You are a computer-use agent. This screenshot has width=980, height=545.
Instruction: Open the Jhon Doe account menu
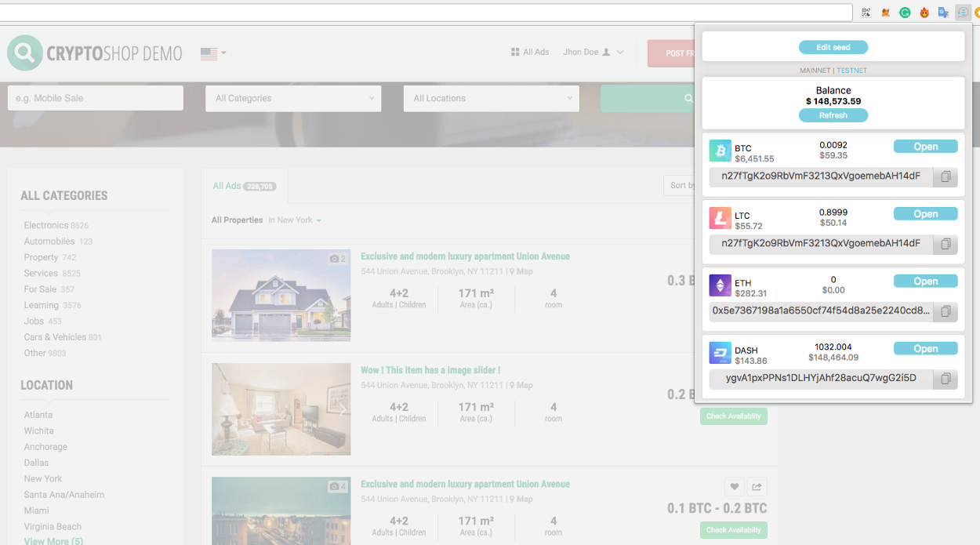click(x=593, y=53)
